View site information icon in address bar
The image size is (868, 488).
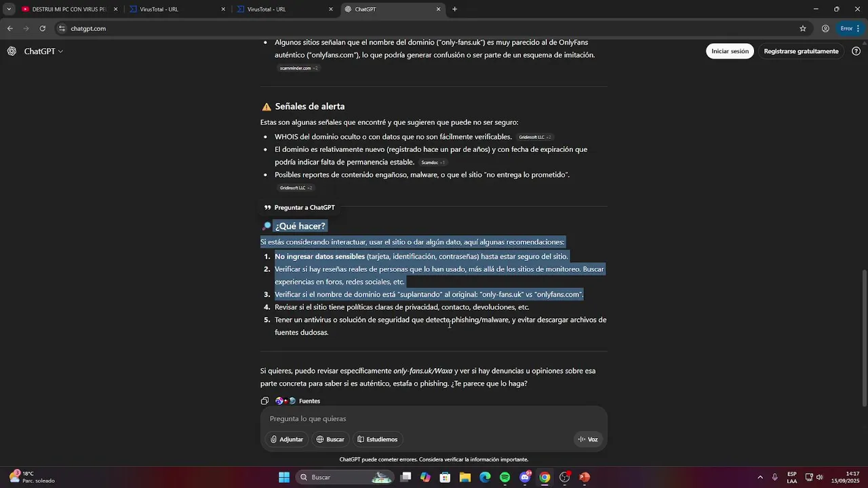pyautogui.click(x=62, y=28)
